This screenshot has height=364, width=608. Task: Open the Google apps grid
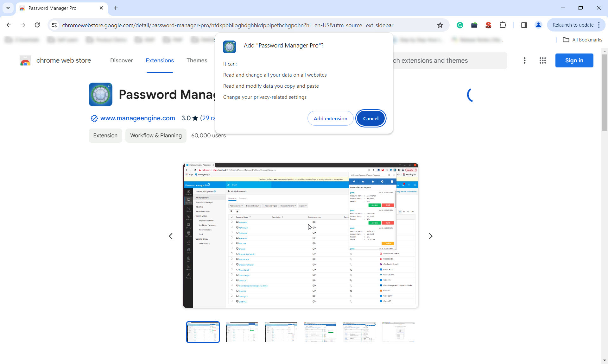point(542,60)
